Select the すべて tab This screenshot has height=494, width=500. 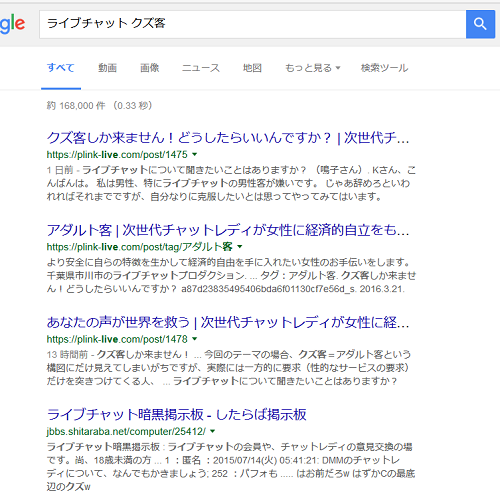click(61, 68)
